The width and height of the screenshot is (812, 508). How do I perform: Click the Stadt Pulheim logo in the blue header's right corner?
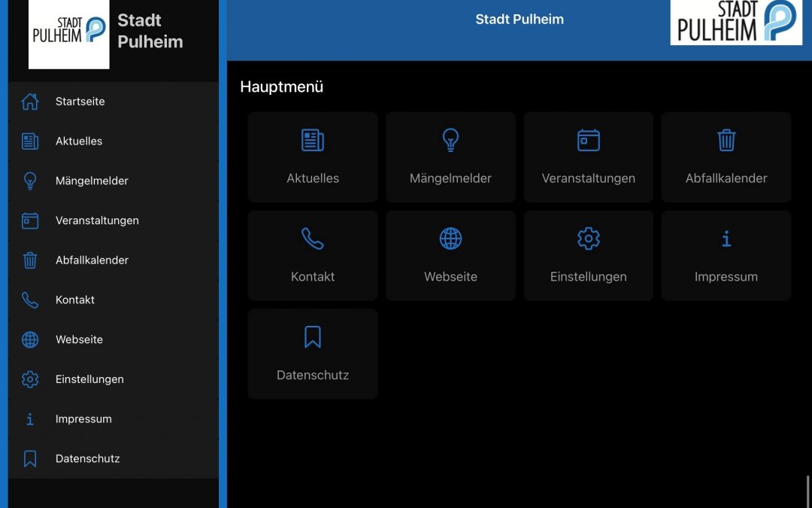click(736, 23)
